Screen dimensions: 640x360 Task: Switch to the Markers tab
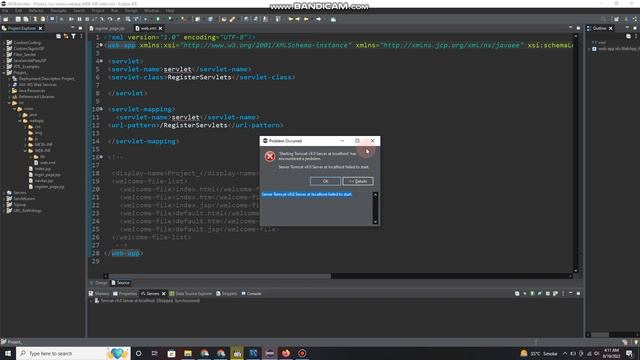click(x=99, y=293)
